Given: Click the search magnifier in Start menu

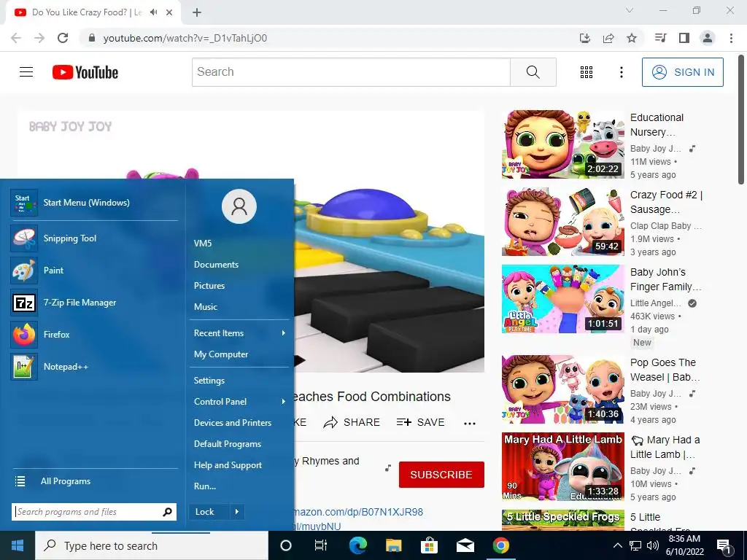Looking at the screenshot, I should (167, 512).
